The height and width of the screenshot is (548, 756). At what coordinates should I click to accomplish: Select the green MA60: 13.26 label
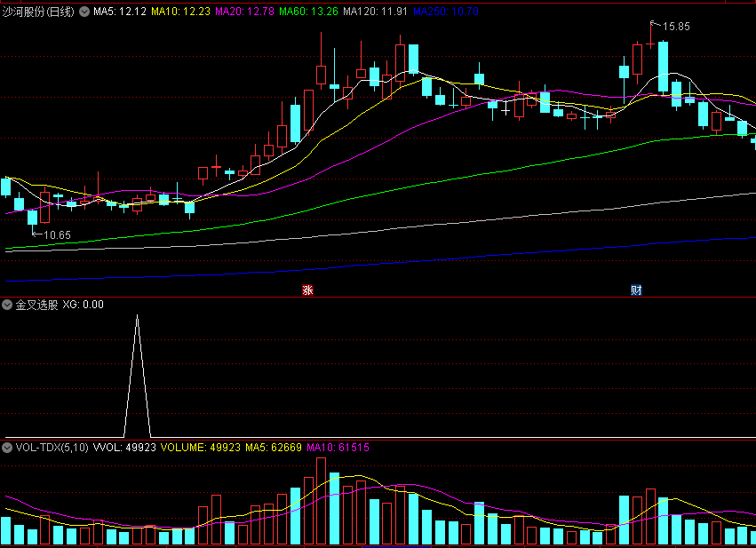tap(308, 12)
